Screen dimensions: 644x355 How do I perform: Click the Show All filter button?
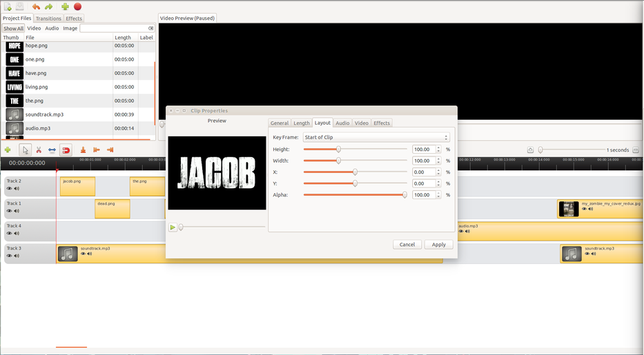pyautogui.click(x=14, y=28)
